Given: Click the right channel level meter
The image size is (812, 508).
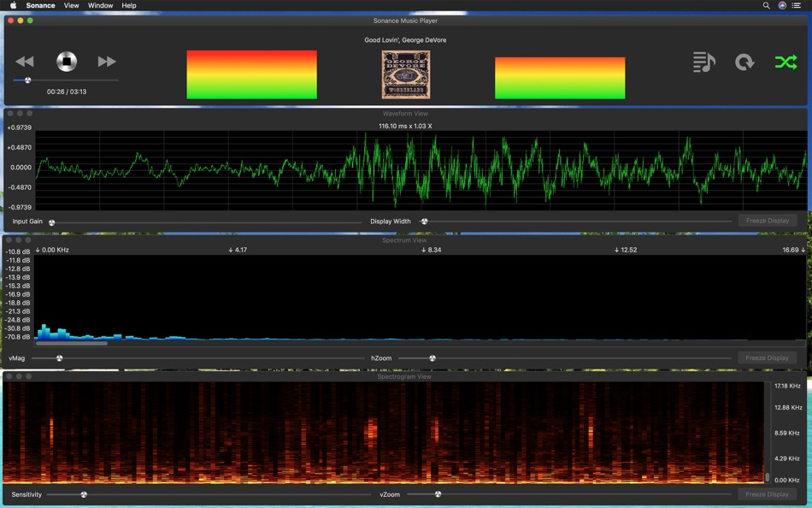Looking at the screenshot, I should pyautogui.click(x=560, y=78).
